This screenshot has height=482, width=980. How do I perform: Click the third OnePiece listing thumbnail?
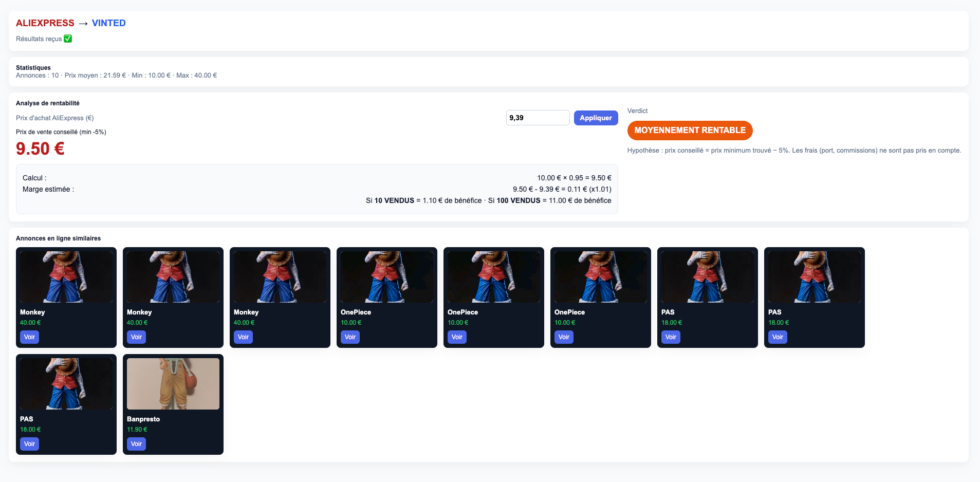click(x=601, y=276)
